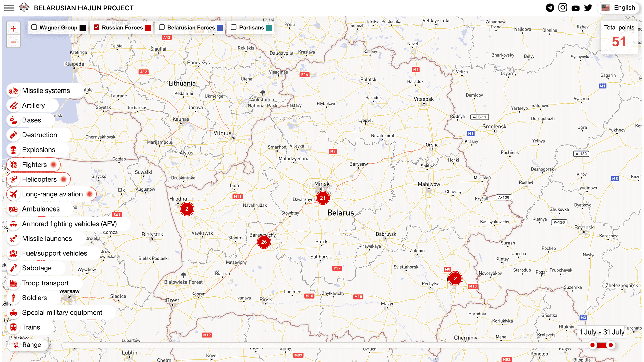Click the Range button
The width and height of the screenshot is (644, 362).
(x=28, y=345)
